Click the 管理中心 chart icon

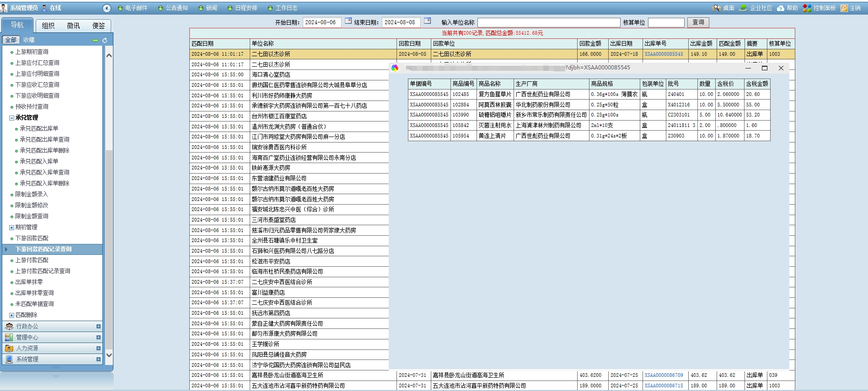[x=9, y=337]
